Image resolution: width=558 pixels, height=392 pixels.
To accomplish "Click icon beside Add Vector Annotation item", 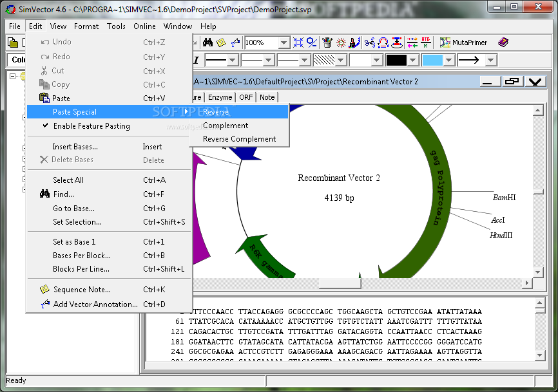I will tap(45, 304).
